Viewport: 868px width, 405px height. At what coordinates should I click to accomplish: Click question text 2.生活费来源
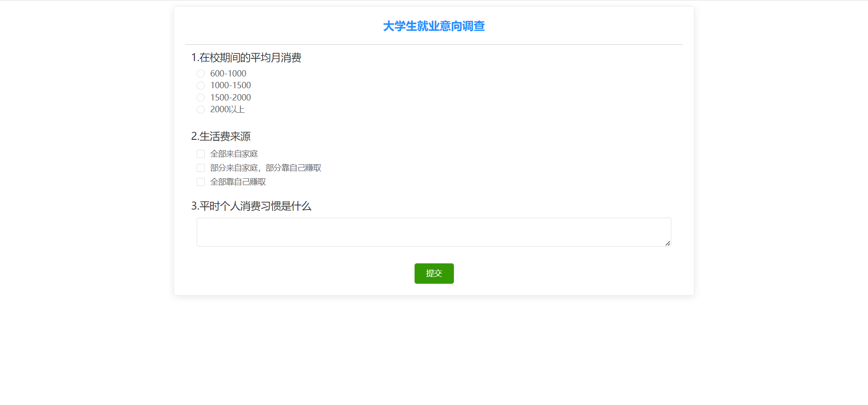pyautogui.click(x=221, y=136)
